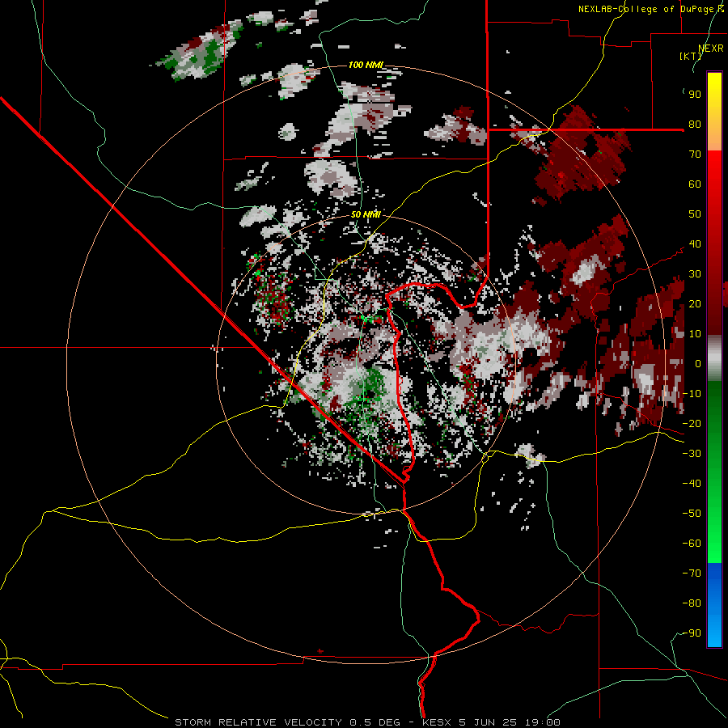Click the "[KT]" units label
The image size is (728, 728).
(690, 56)
